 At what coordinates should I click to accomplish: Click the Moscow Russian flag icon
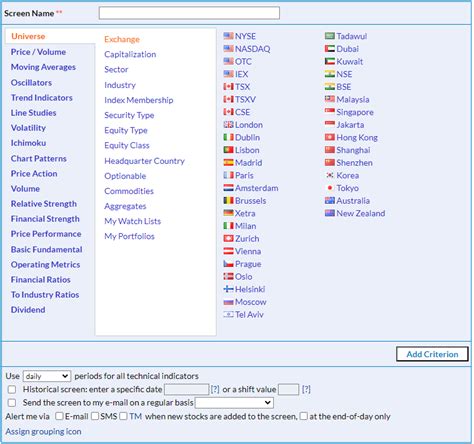coord(228,302)
